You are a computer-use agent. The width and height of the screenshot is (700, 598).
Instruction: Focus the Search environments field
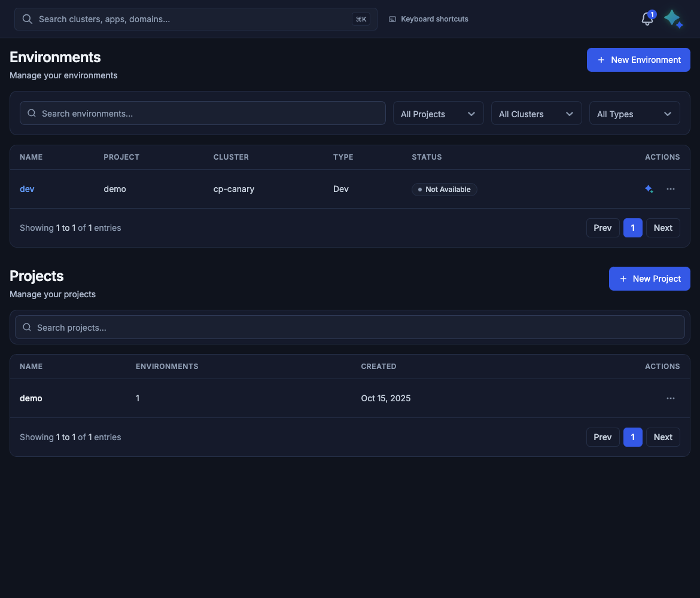pos(202,114)
